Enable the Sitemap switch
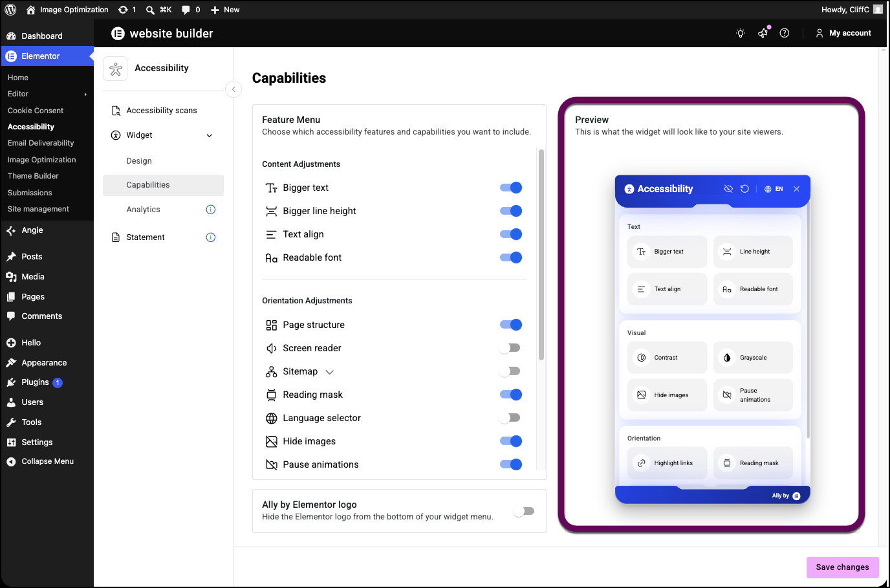The width and height of the screenshot is (890, 588). point(510,371)
